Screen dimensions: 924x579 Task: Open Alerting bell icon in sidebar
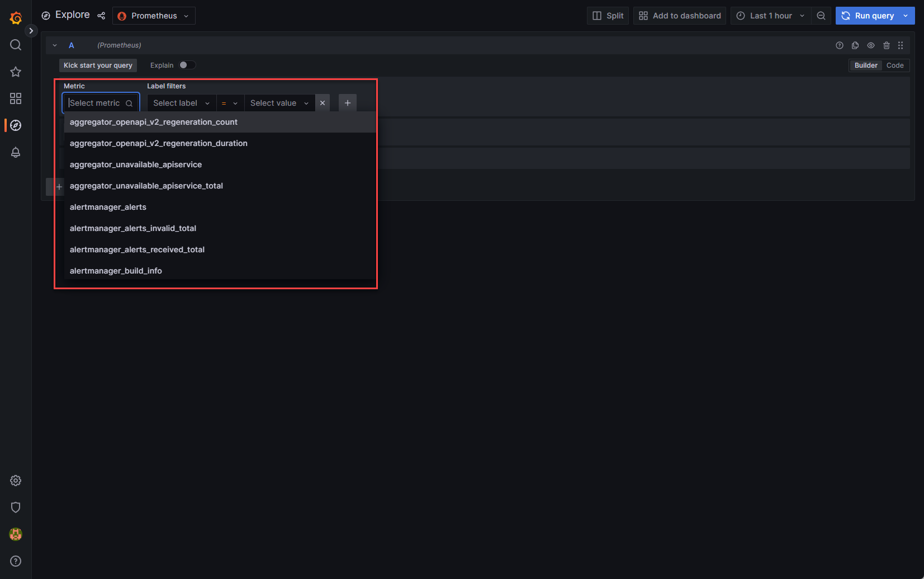16,152
